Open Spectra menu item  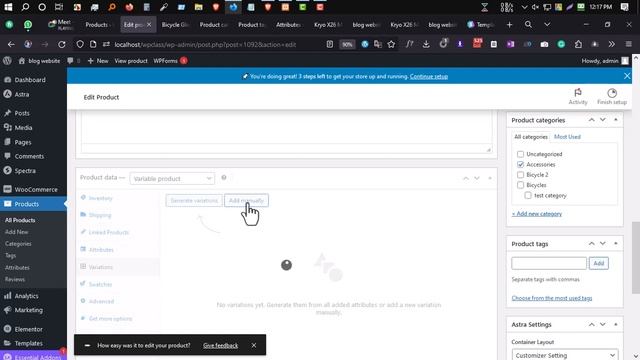coord(25,171)
